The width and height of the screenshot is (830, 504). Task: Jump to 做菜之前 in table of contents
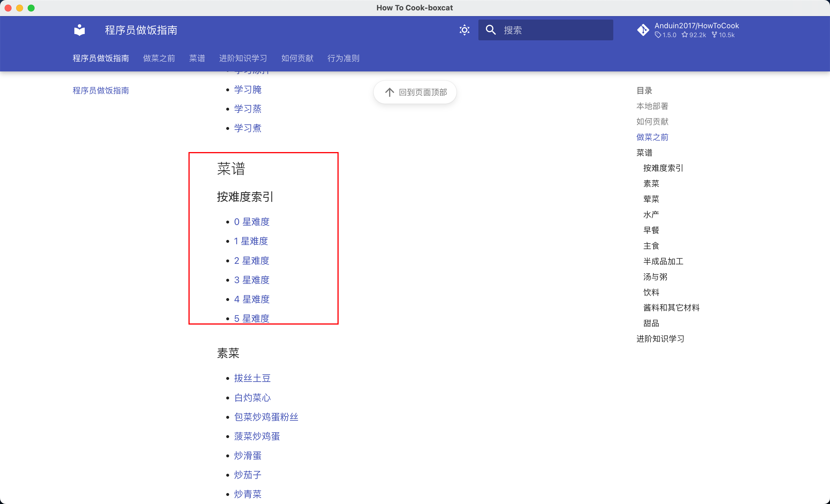[x=652, y=137]
